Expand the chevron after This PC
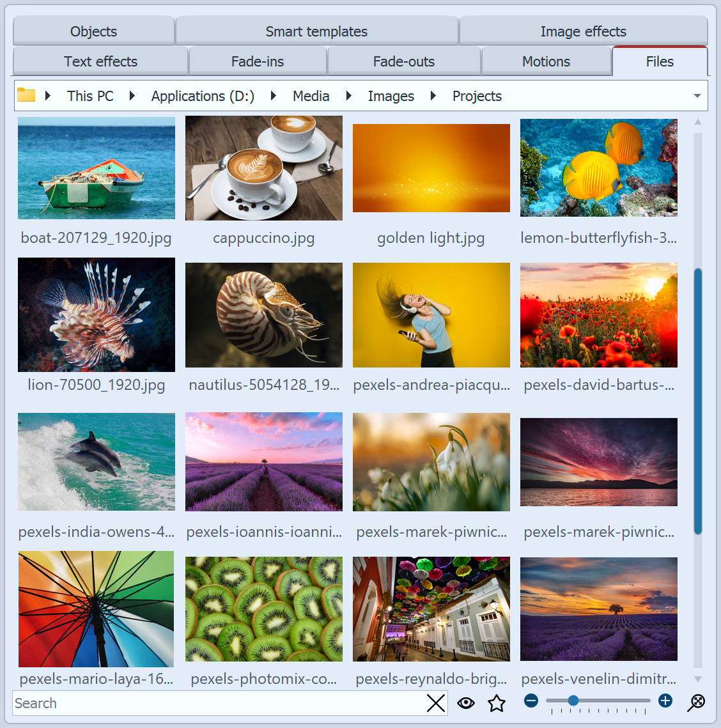The image size is (721, 728). pyautogui.click(x=132, y=95)
